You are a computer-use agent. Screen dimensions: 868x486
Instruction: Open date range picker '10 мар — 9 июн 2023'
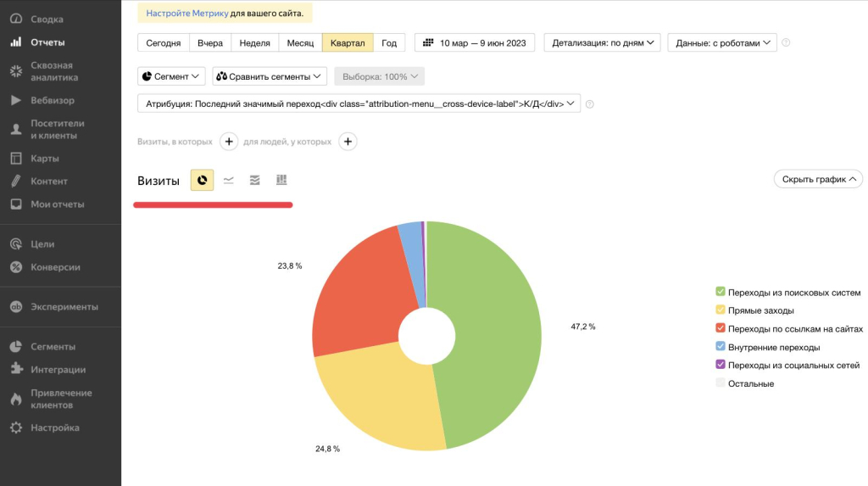[474, 42]
